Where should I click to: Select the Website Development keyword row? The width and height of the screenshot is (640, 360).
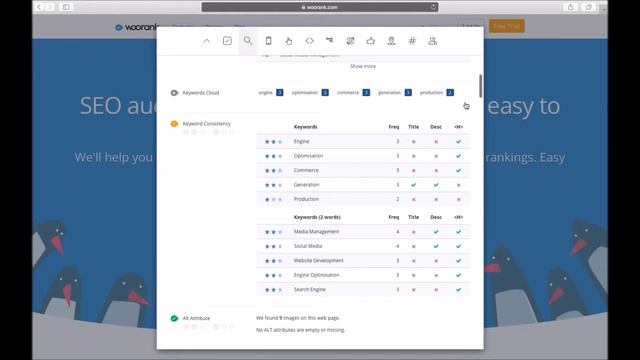coord(363,260)
